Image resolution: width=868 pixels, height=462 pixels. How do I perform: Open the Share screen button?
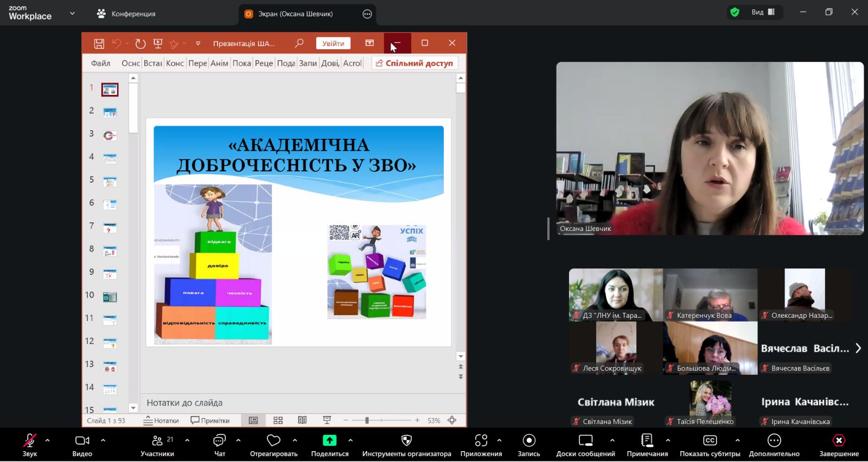click(x=329, y=445)
